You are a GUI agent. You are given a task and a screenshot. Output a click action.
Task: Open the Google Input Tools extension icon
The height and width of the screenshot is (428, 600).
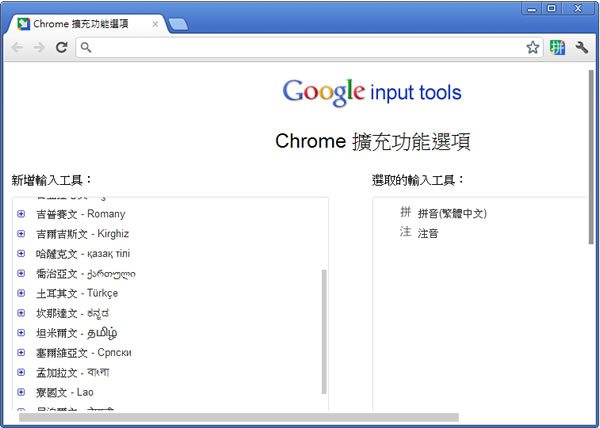558,47
